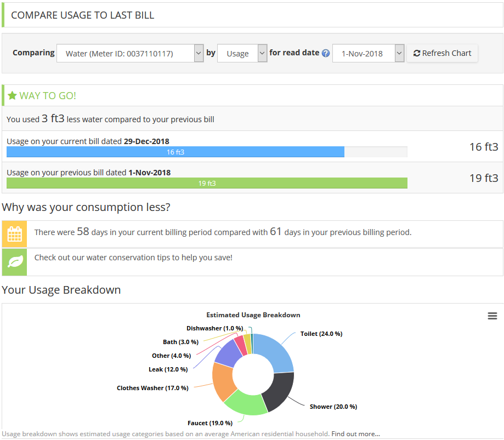Click the water conservation tips text
Screen dimensions: 504x440
(133, 258)
